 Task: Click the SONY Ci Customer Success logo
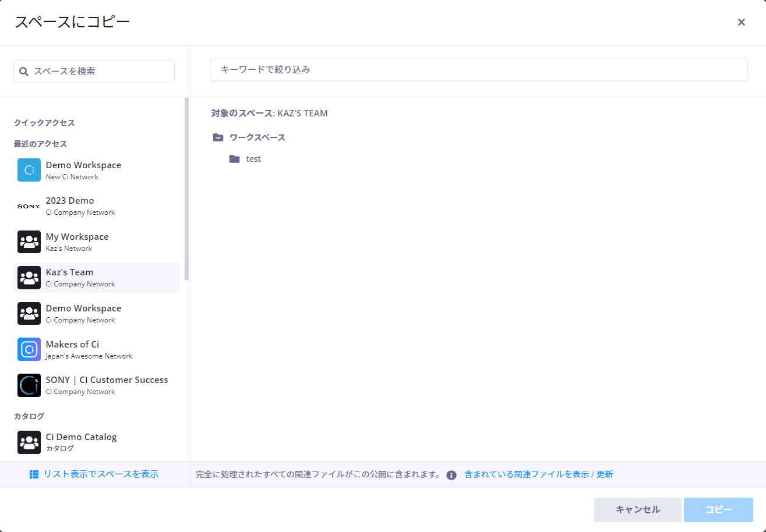point(29,385)
